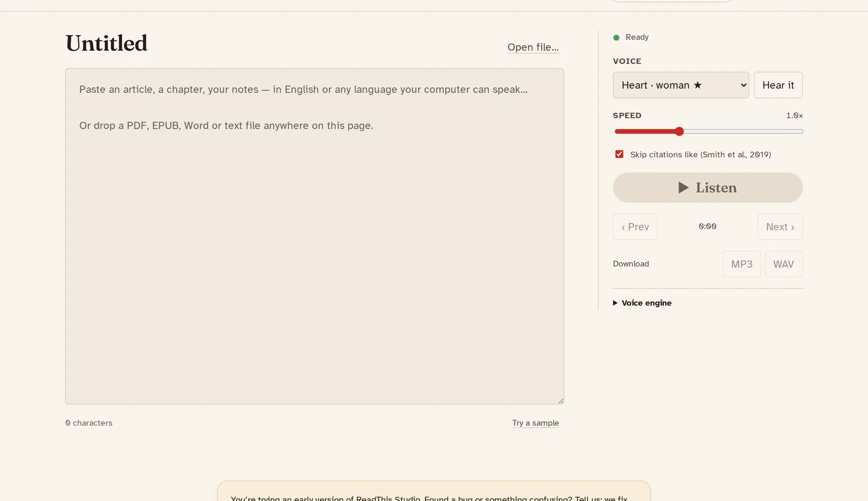Screen dimensions: 868x501
Task: Click the Open file... link
Action: click(533, 47)
